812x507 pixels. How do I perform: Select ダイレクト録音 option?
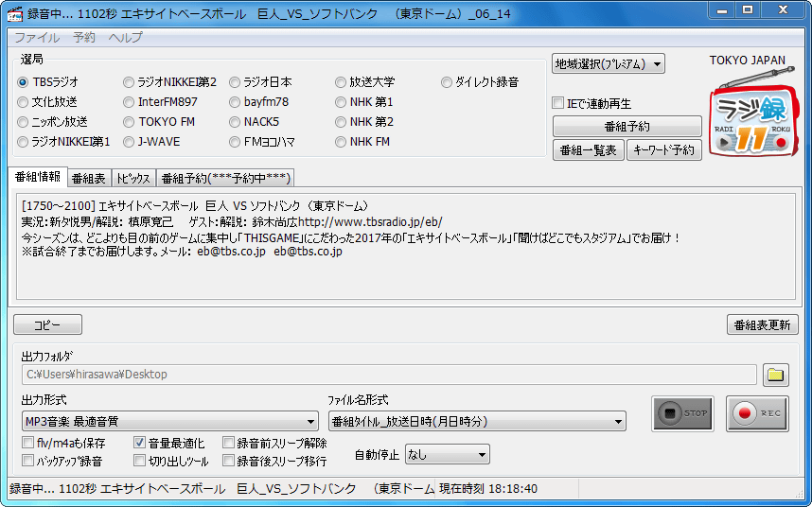click(480, 82)
